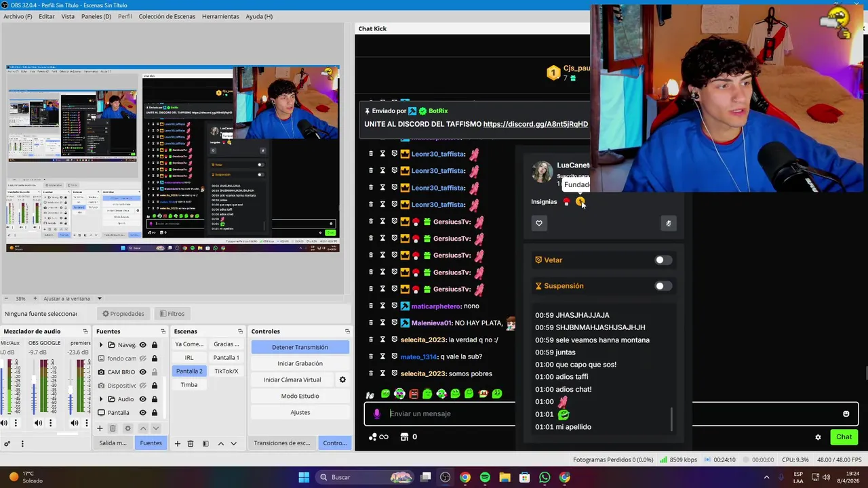Switch to Transiciones de escena tab

282,443
